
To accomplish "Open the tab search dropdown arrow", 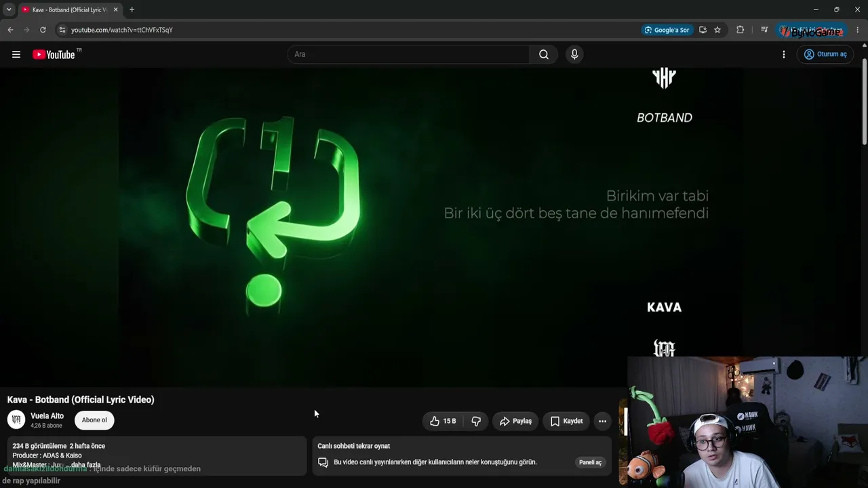I will [x=9, y=9].
